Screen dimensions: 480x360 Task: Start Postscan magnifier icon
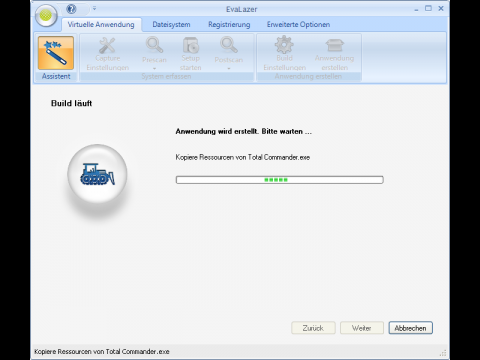tap(229, 45)
